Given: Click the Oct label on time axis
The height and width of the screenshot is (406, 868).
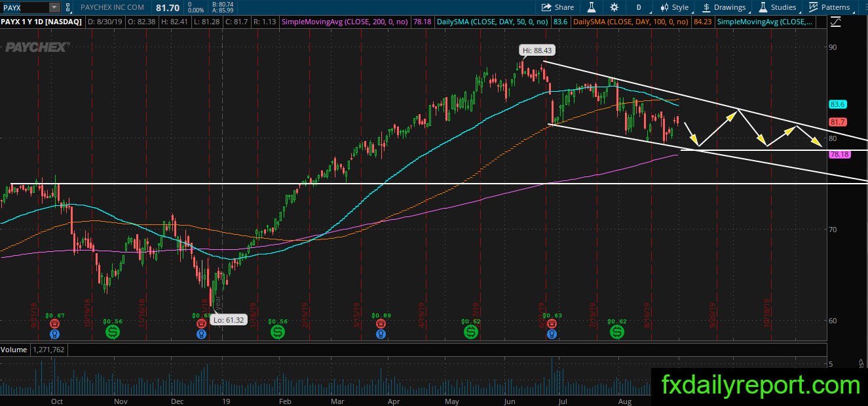Looking at the screenshot, I should pos(56,400).
